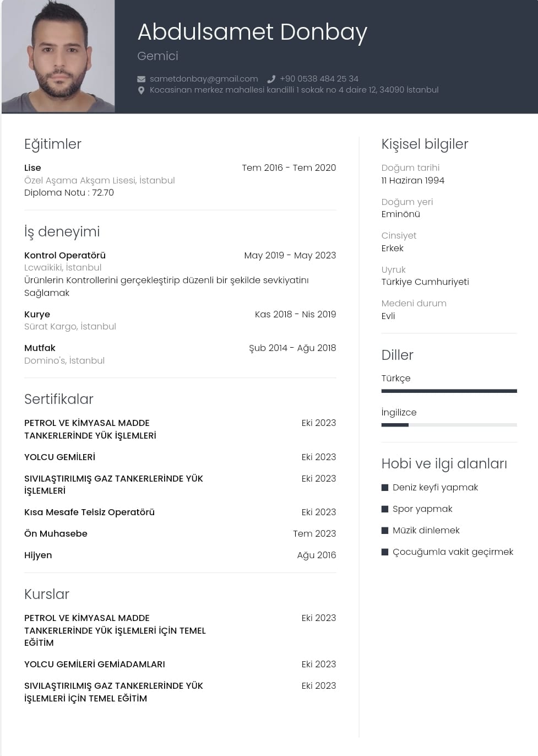
Task: Click the Kocasinan merkez mahallesi address text
Action: [x=294, y=90]
